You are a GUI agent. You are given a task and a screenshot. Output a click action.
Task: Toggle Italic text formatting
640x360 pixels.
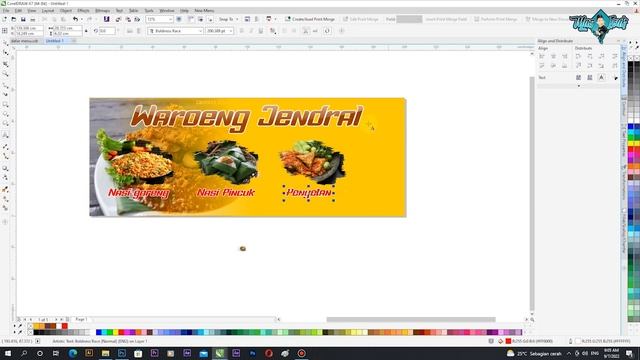point(251,31)
